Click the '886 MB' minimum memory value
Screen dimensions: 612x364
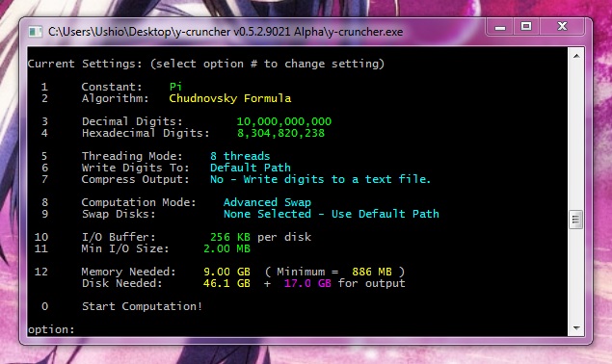[372, 272]
